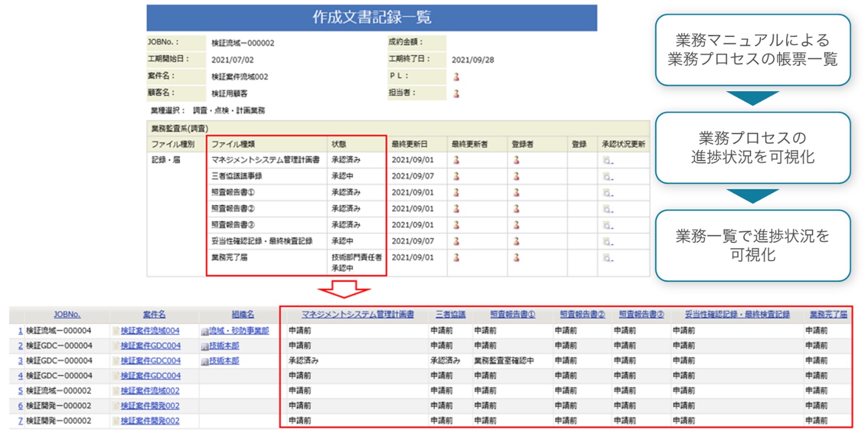
Task: Open 検証案件開発002 link in row 7
Action: pyautogui.click(x=150, y=421)
